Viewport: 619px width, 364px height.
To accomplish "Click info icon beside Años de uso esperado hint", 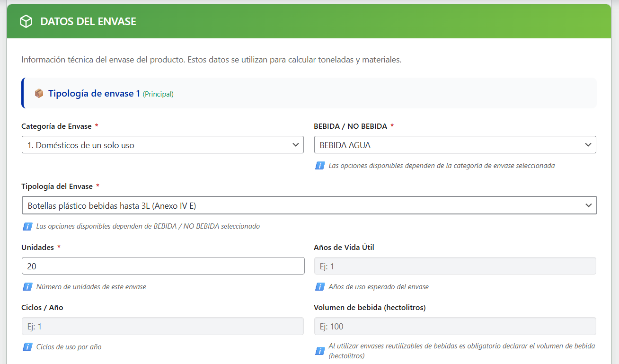I will tap(320, 287).
